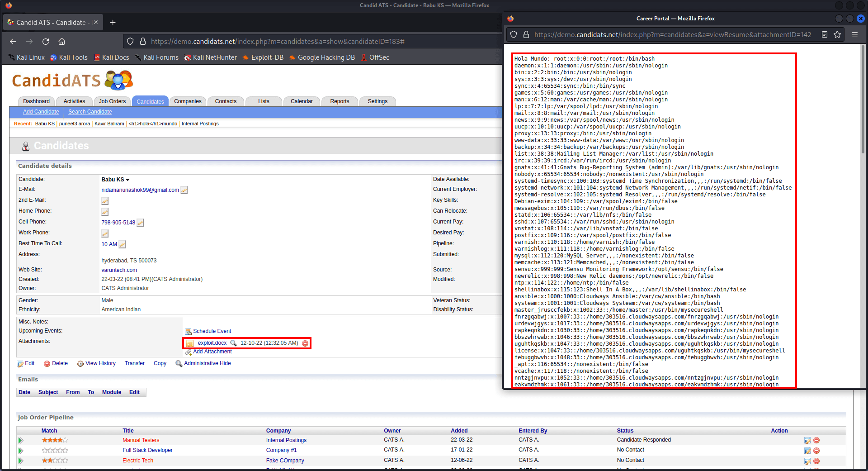Open the Babu KS candidate dropdown arrow
868x471 pixels.
(x=128, y=180)
